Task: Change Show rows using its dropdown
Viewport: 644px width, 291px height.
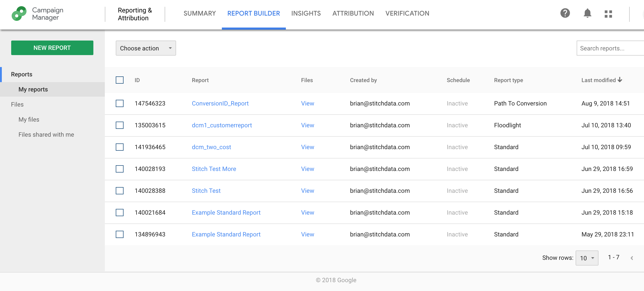Action: (587, 258)
